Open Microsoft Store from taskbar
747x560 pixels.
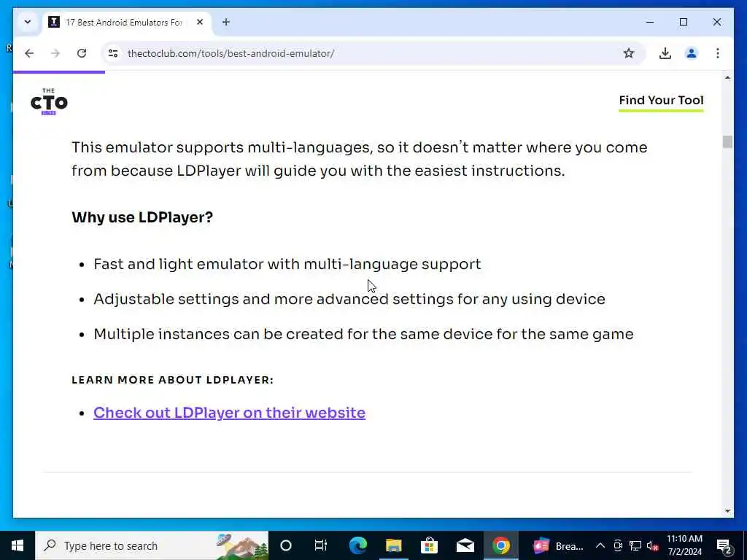(x=429, y=545)
